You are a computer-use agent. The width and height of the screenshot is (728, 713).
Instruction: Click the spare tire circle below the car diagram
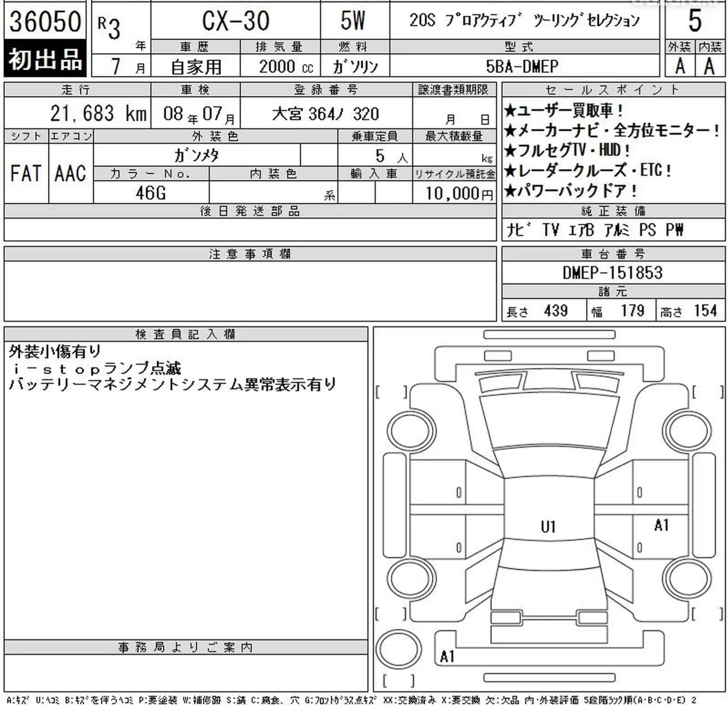(398, 650)
